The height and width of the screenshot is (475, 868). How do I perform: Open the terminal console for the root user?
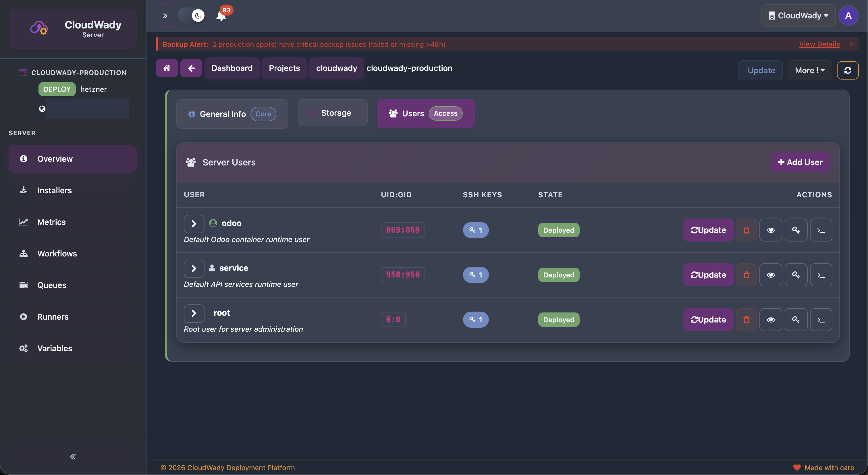[x=821, y=319]
